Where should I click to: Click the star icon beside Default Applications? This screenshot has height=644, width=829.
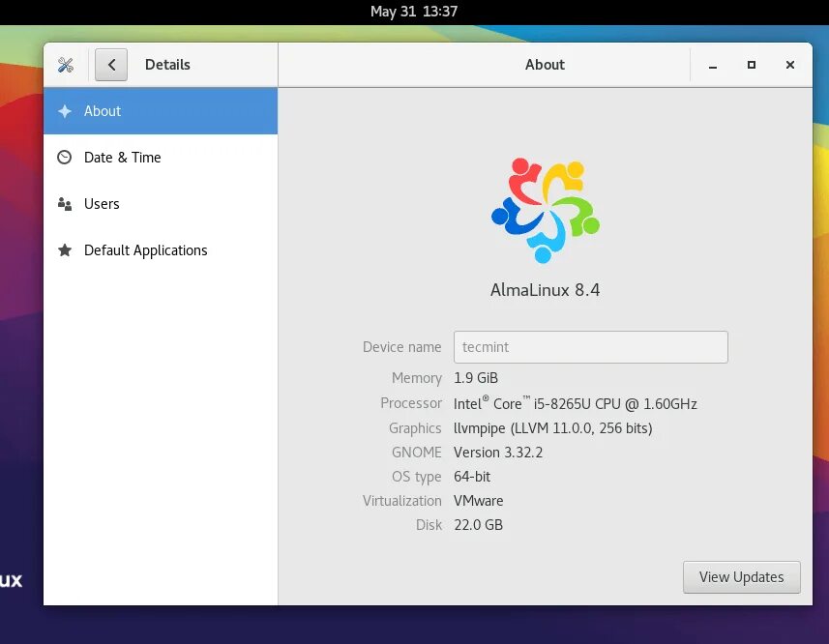[x=65, y=249]
